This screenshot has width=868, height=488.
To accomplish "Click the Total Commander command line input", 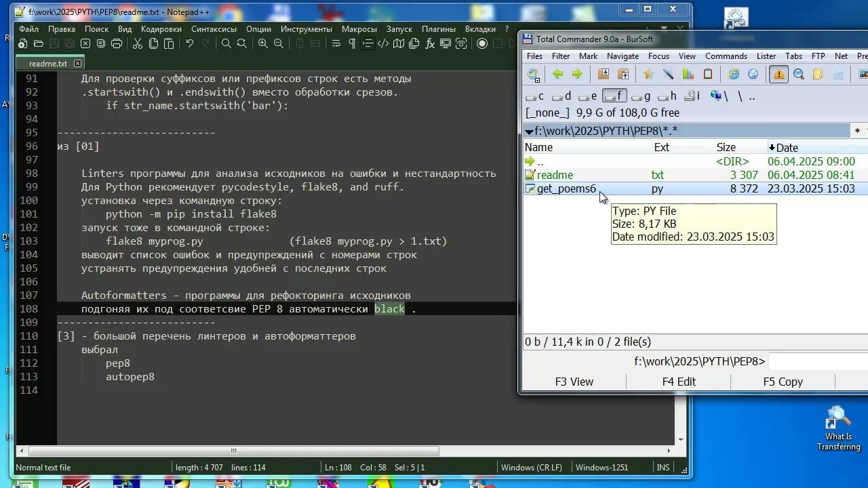I will tap(818, 362).
